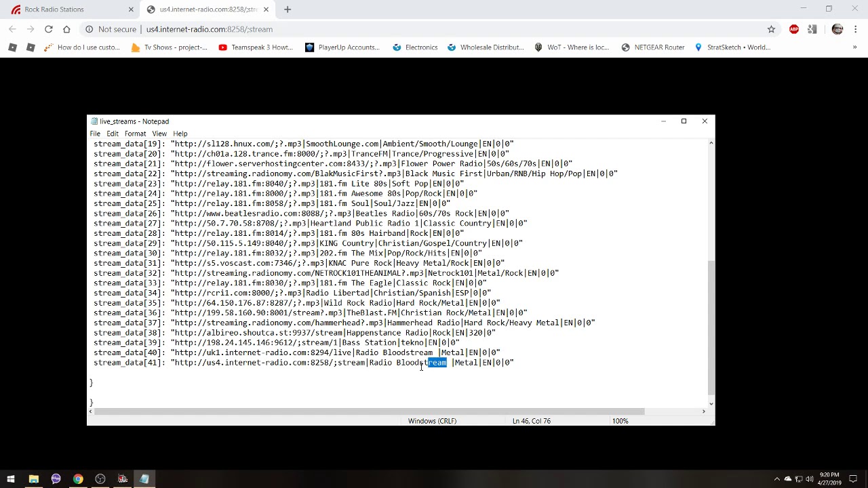868x488 pixels.
Task: Click the address bar URL
Action: point(210,29)
